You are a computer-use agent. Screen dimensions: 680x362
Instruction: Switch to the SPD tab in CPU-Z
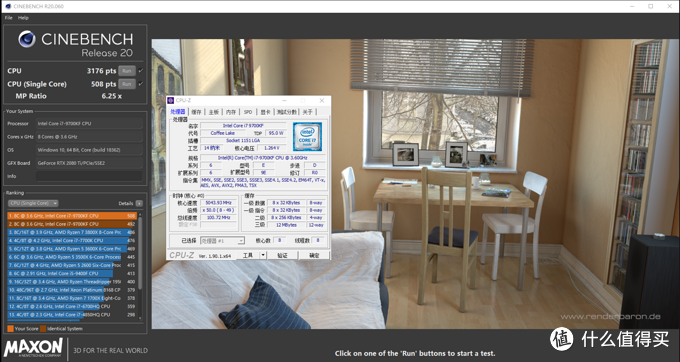(x=248, y=112)
